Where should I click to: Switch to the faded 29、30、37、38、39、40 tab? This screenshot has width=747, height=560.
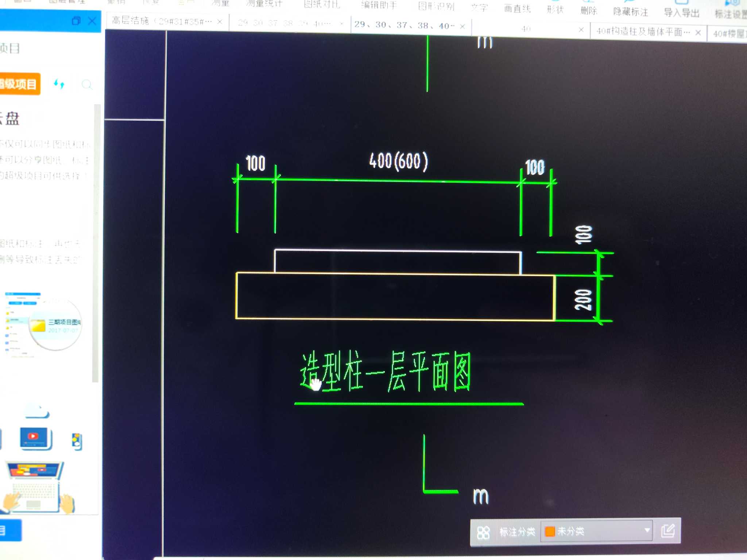pyautogui.click(x=285, y=23)
